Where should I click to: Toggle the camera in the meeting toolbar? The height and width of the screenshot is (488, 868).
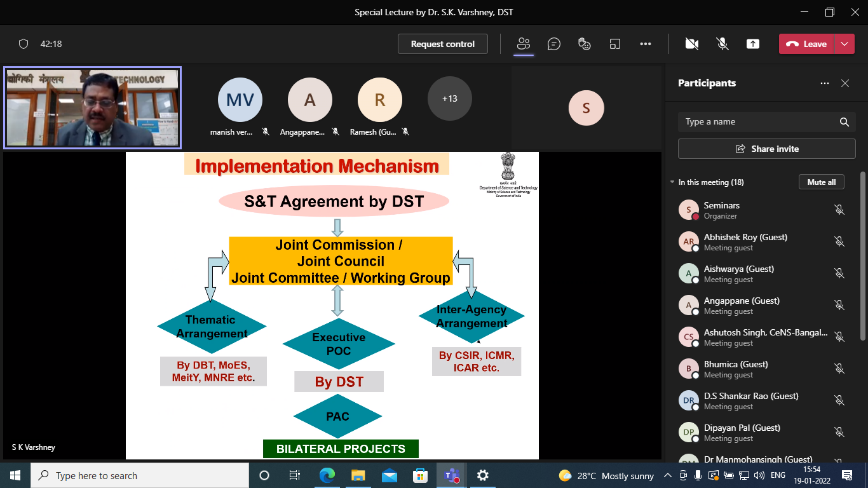point(692,44)
